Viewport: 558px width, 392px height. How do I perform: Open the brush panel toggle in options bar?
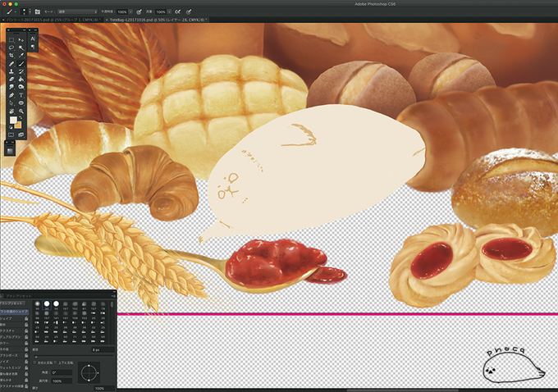click(38, 11)
